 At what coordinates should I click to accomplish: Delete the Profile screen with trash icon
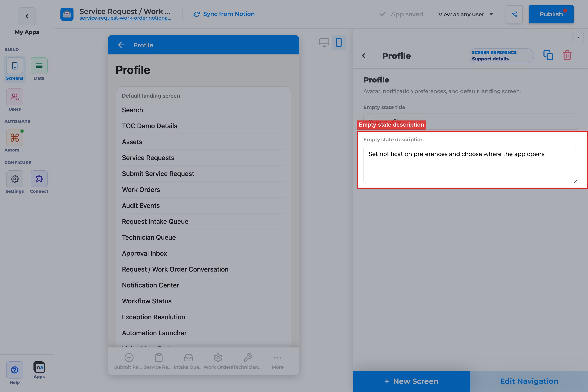pos(567,55)
